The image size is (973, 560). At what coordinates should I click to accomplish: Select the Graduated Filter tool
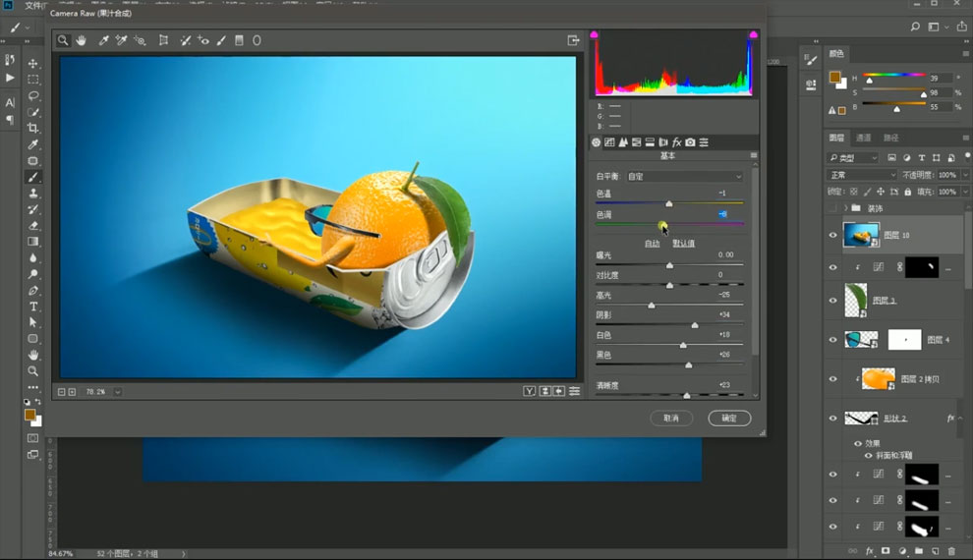coord(239,40)
